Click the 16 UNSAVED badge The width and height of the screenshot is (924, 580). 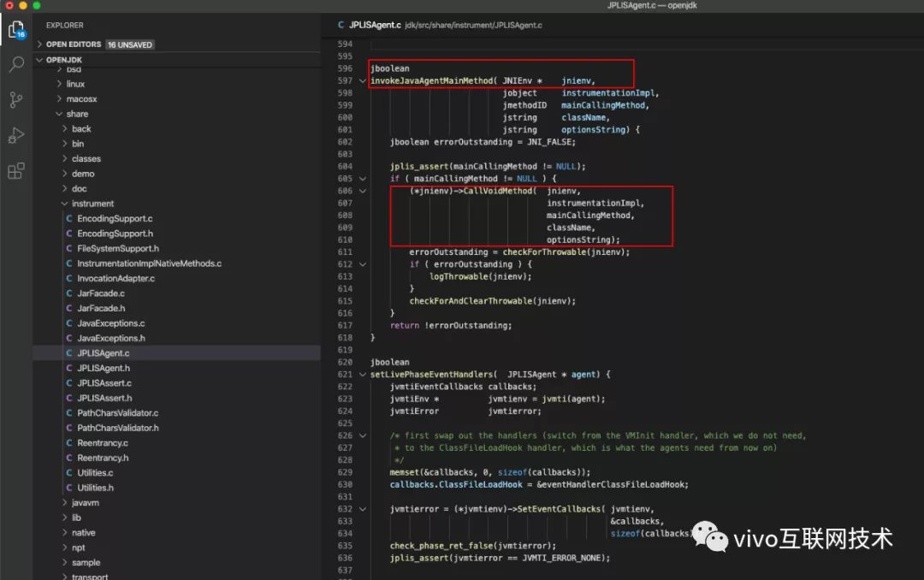[x=130, y=44]
